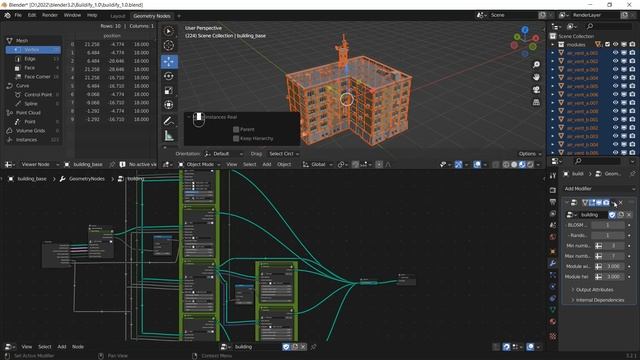Open the Object Mode dropdown
The image size is (640, 360).
click(199, 164)
